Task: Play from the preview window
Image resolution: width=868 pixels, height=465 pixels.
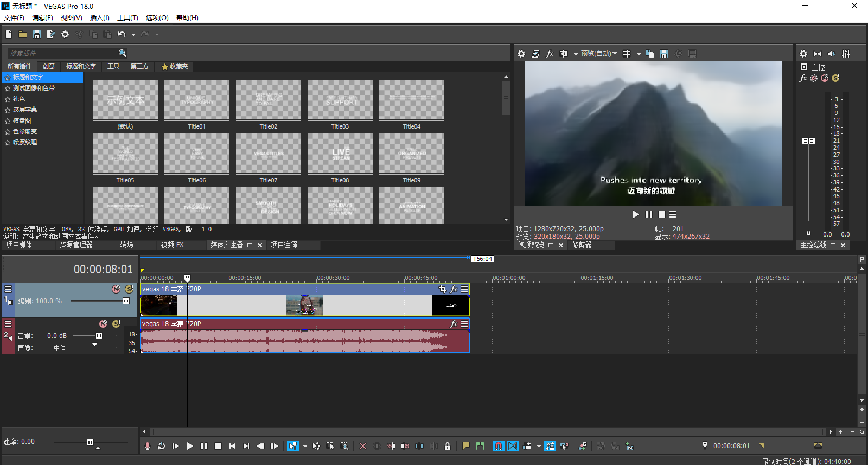Action: tap(636, 214)
